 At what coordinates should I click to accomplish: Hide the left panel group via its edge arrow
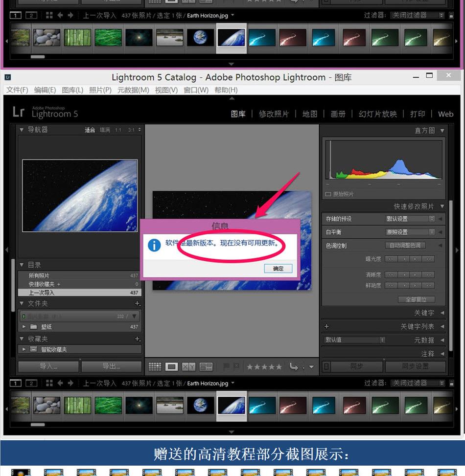click(7, 250)
